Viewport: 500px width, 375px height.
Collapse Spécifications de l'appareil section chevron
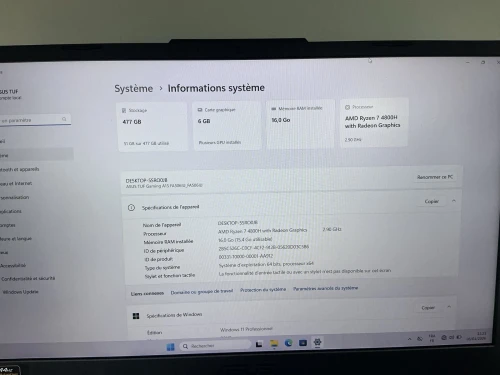(454, 201)
